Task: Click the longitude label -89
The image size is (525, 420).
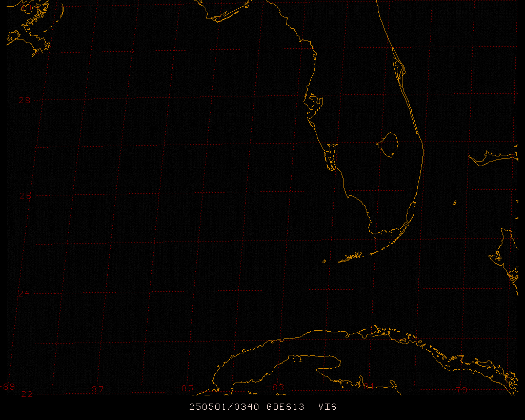Action: (7, 387)
